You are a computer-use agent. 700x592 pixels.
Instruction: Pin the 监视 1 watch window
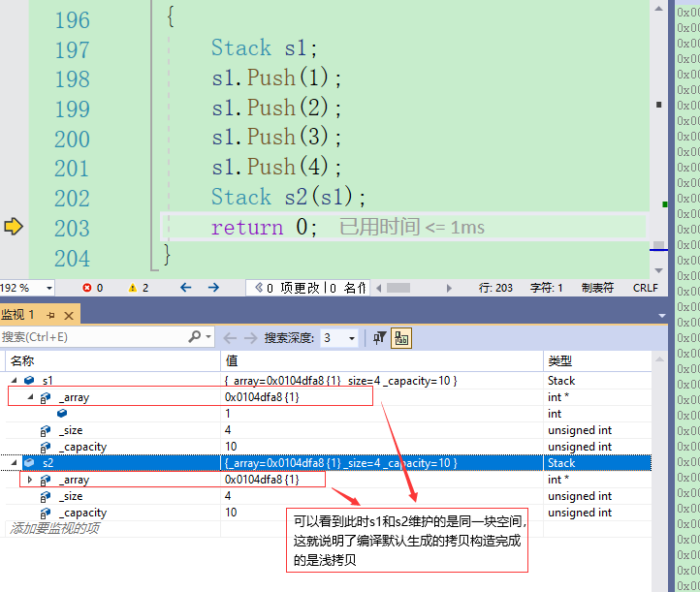[50, 316]
